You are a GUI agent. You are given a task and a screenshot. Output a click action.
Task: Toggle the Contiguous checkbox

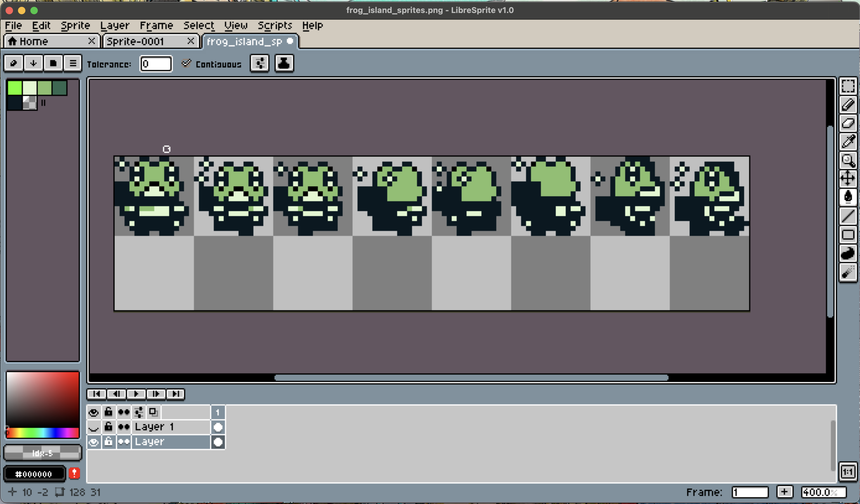tap(186, 63)
